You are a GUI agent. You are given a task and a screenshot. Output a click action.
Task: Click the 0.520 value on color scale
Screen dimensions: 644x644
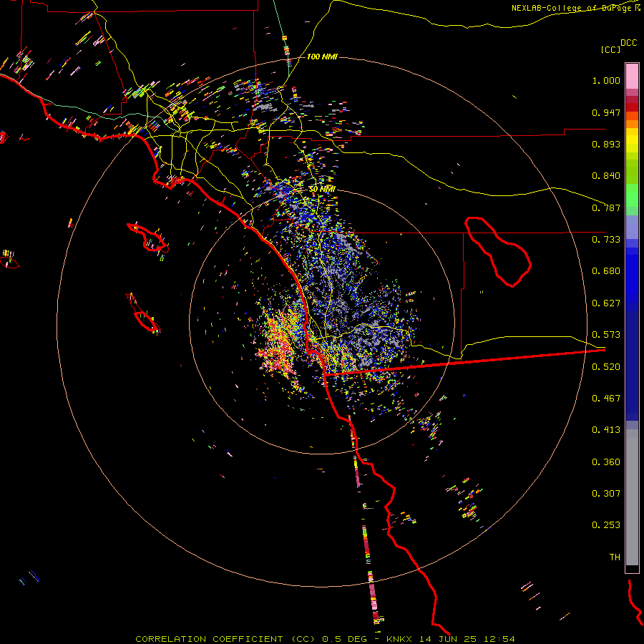[x=606, y=367]
